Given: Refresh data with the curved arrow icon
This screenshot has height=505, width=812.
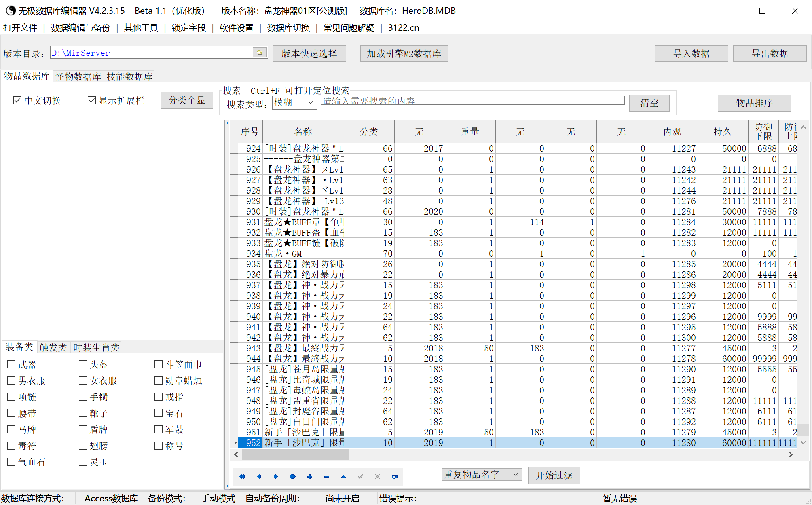Looking at the screenshot, I should click(x=394, y=477).
